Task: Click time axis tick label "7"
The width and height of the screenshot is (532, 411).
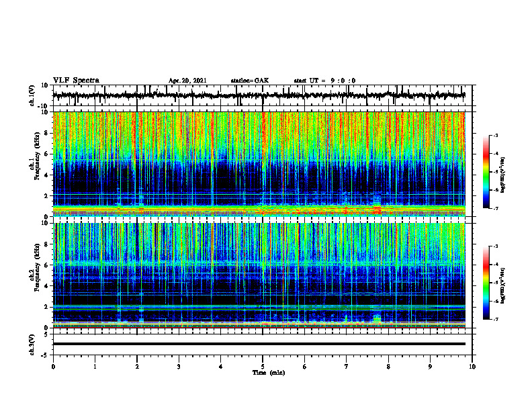Action: coord(347,367)
